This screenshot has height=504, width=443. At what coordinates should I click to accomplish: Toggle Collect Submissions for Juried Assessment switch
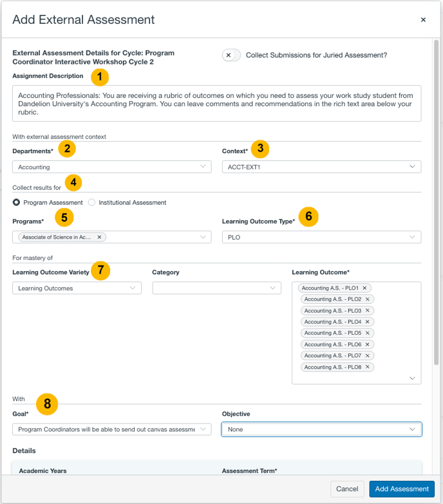(x=231, y=55)
